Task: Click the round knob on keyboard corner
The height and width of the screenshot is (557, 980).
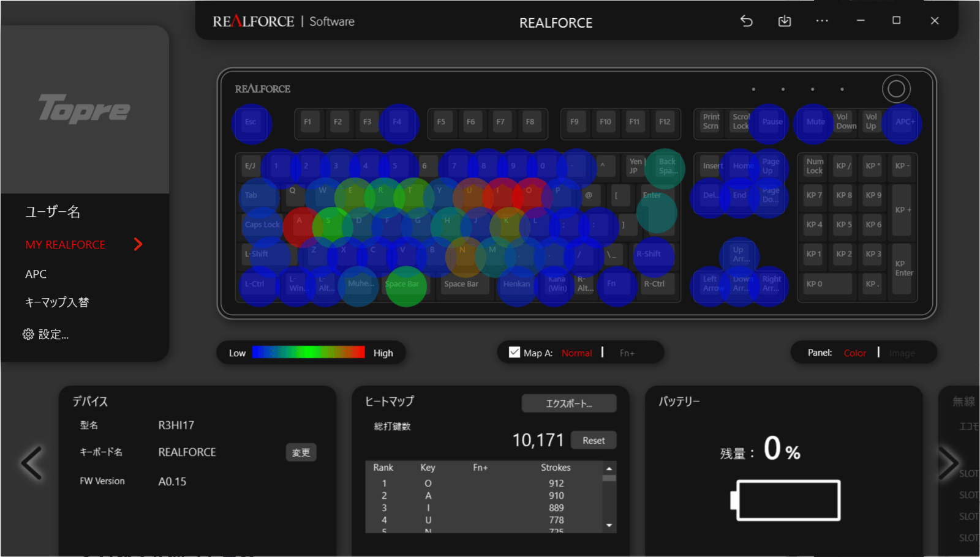Action: click(x=896, y=89)
